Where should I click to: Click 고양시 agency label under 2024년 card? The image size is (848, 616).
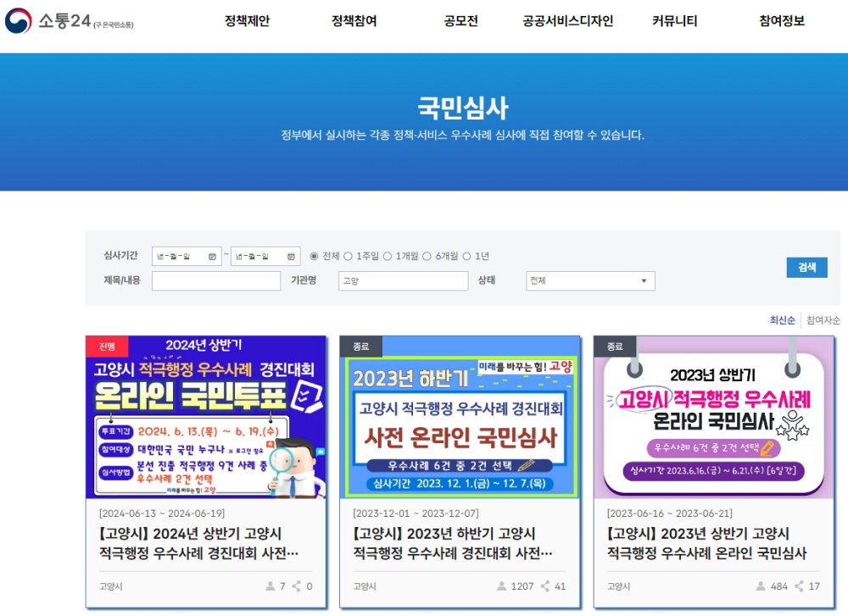click(x=111, y=586)
